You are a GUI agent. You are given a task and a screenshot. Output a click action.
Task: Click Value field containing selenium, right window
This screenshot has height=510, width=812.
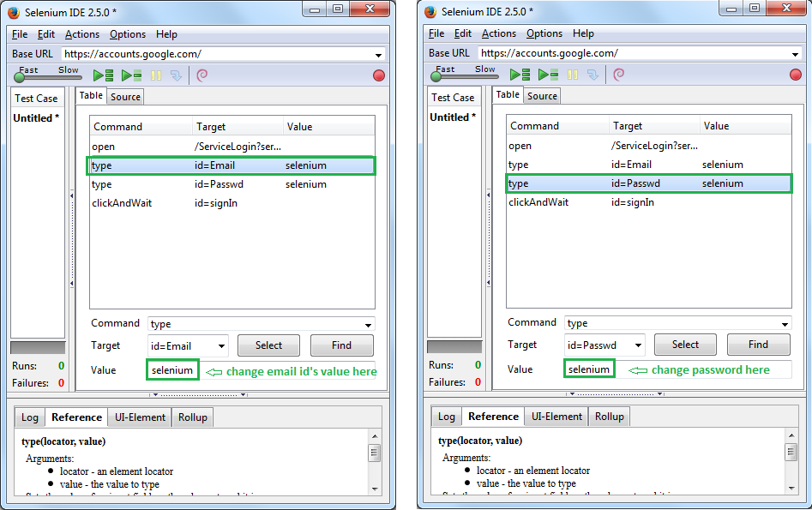point(678,369)
